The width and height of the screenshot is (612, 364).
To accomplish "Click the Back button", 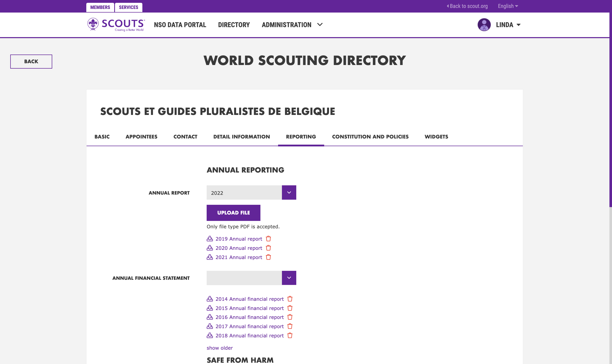I will (31, 61).
